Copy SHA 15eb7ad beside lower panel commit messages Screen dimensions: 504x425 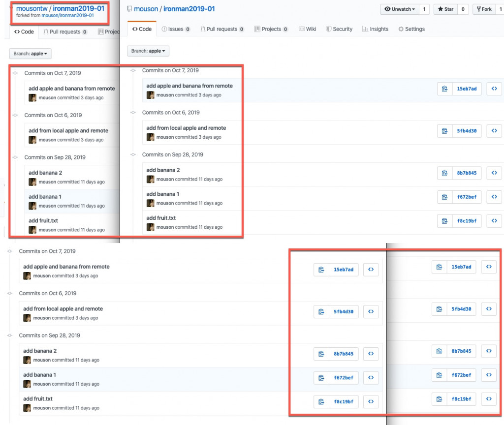coord(321,270)
